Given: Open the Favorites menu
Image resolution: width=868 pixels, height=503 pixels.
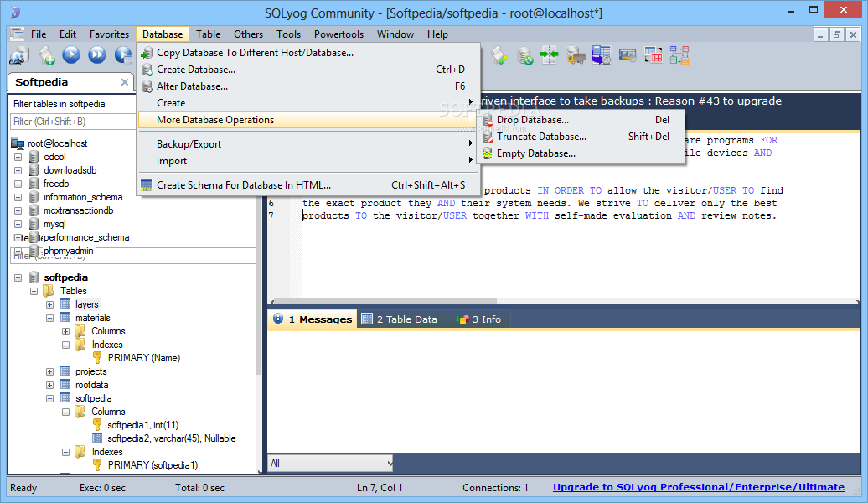Looking at the screenshot, I should (109, 34).
